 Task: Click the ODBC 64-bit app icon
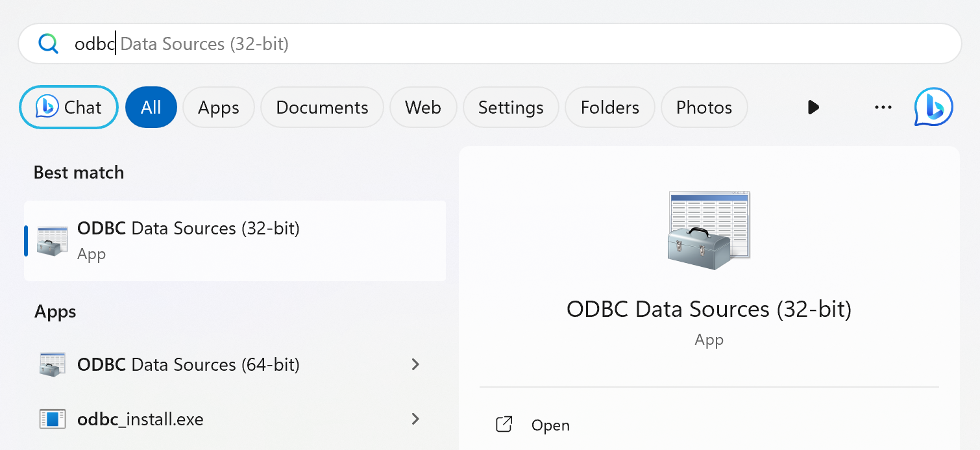(53, 365)
